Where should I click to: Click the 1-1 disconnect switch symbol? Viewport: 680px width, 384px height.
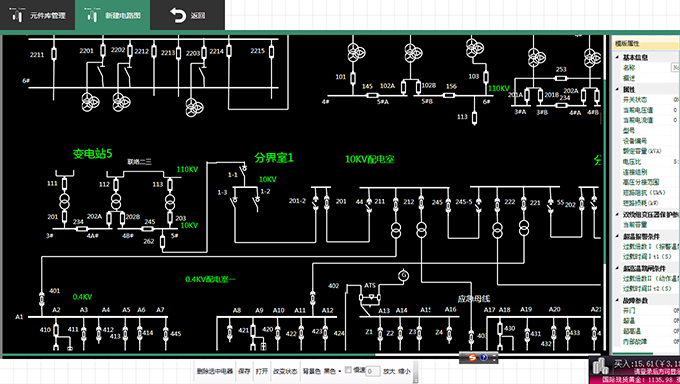click(x=243, y=171)
